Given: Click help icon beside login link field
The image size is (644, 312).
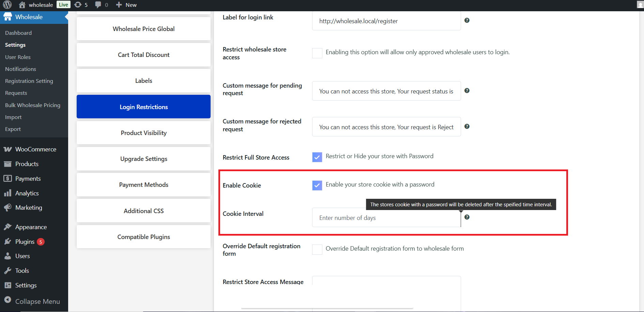Looking at the screenshot, I should pyautogui.click(x=467, y=20).
